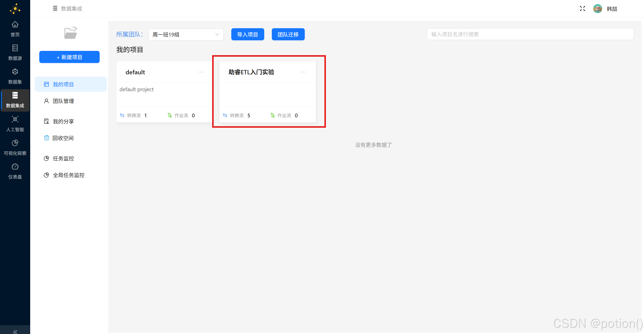644x334 pixels.
Task: Click the platform logo in top-left corner
Action: coord(15,8)
